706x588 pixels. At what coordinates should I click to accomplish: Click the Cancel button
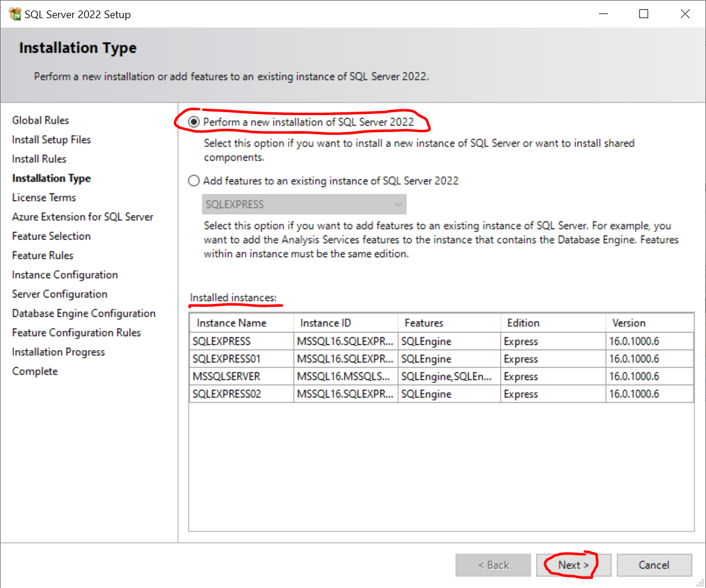point(654,565)
